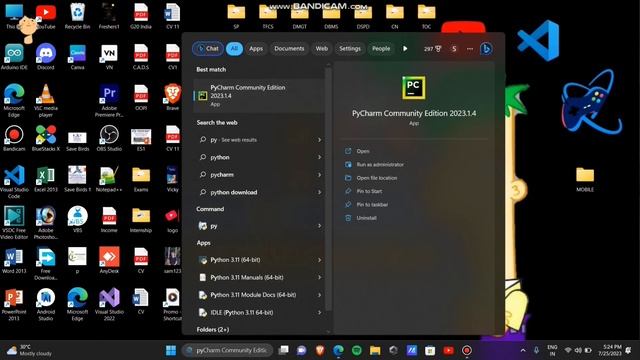Image resolution: width=640 pixels, height=360 pixels.
Task: Select the All filter tab
Action: pyautogui.click(x=234, y=49)
